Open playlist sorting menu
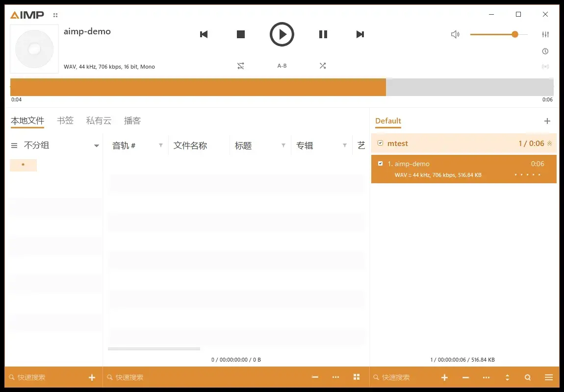The width and height of the screenshot is (564, 392). click(507, 377)
